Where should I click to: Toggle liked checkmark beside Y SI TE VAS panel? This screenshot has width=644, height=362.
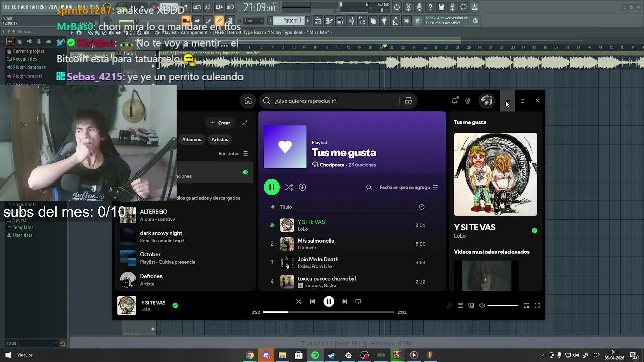(534, 231)
